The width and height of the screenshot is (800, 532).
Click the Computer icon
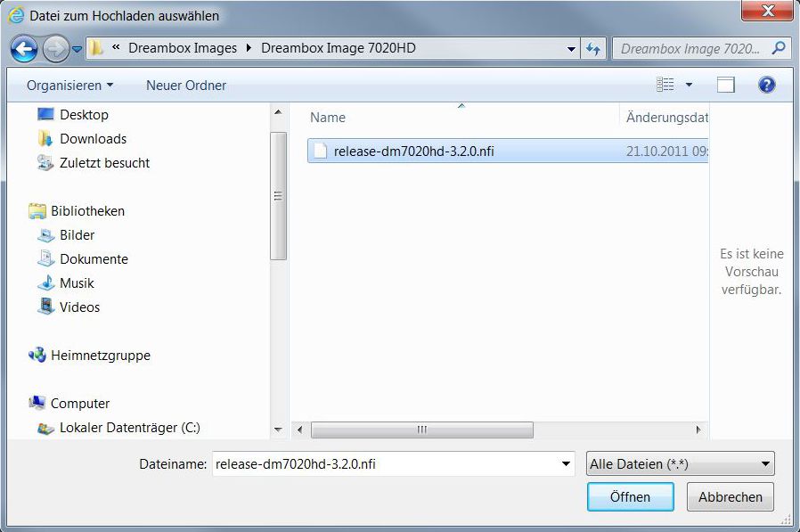(37, 403)
